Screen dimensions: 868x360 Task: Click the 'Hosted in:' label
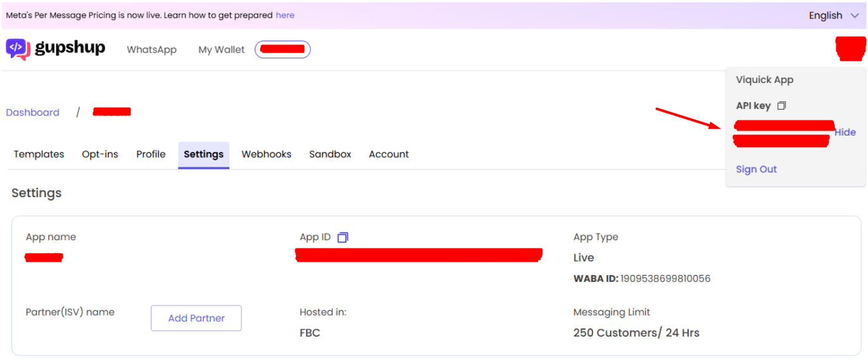(x=323, y=312)
